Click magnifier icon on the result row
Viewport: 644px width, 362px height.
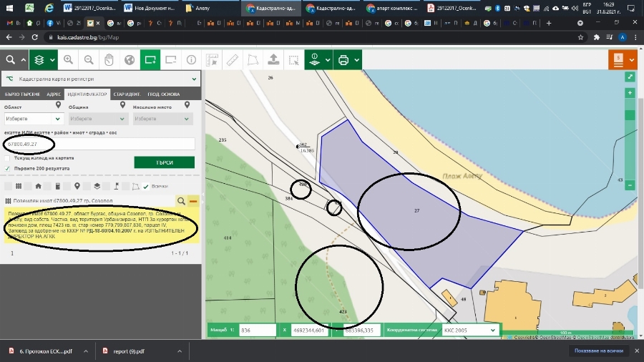click(181, 202)
